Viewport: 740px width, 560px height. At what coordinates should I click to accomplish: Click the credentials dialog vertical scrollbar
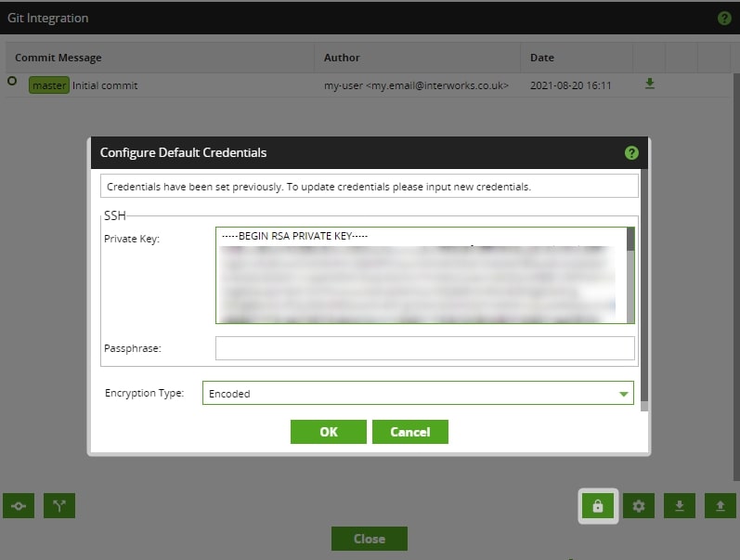pos(644,288)
